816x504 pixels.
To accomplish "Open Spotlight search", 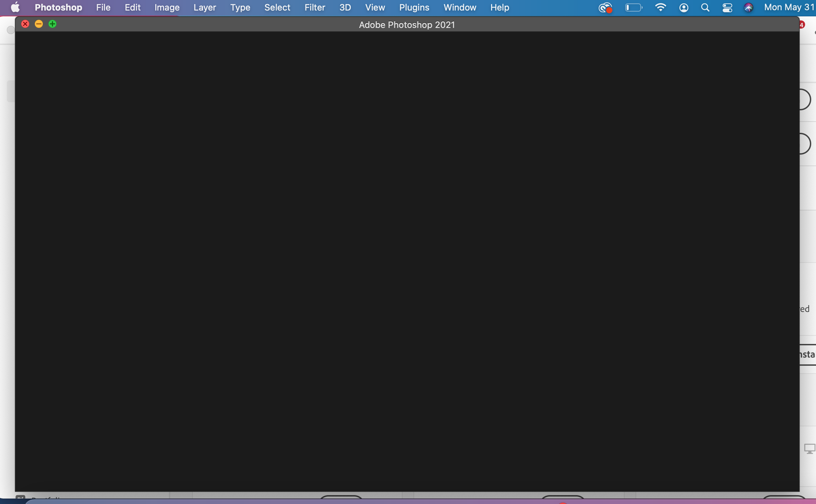I will point(705,7).
